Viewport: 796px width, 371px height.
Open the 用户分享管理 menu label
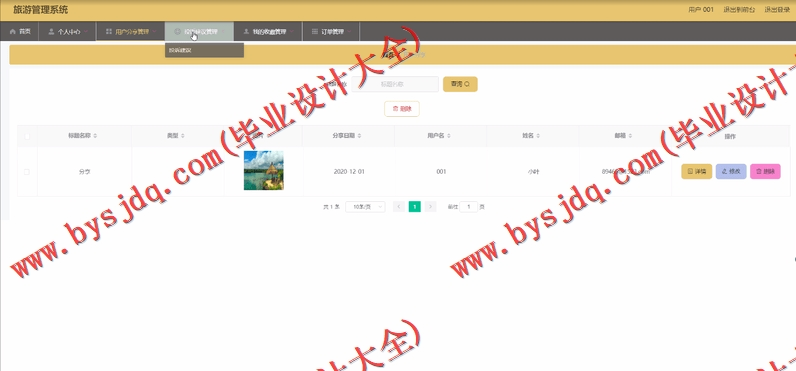132,31
